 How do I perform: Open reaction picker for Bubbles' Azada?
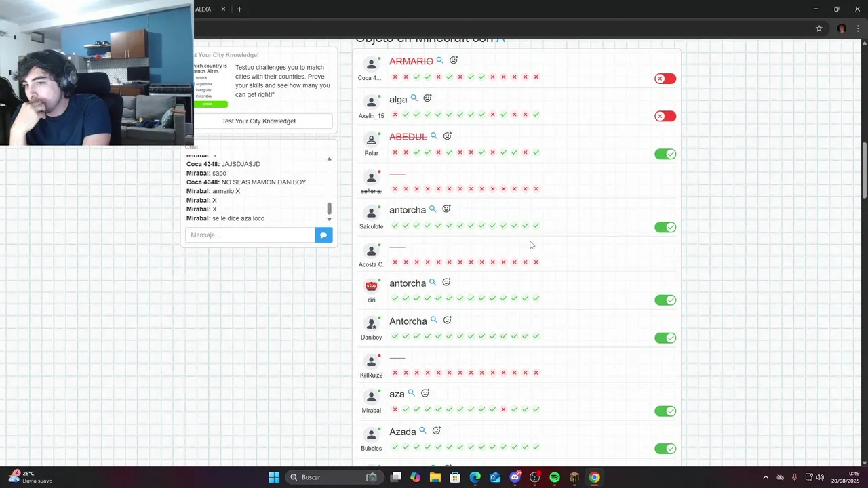(x=437, y=431)
